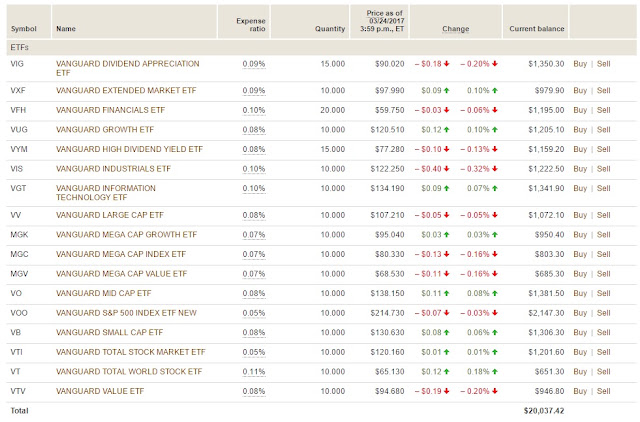This screenshot has height=422, width=640.
Task: Click Sell for VB row
Action: click(x=603, y=333)
